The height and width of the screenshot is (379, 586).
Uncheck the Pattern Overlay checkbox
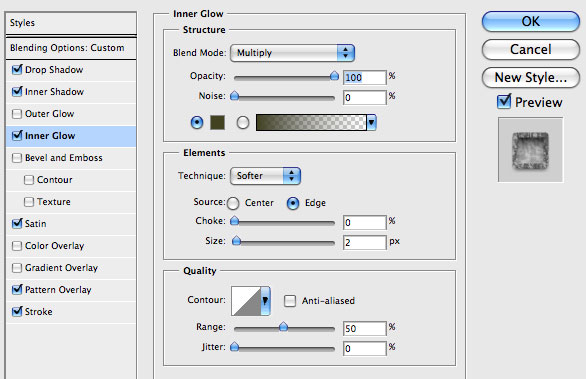[x=17, y=290]
